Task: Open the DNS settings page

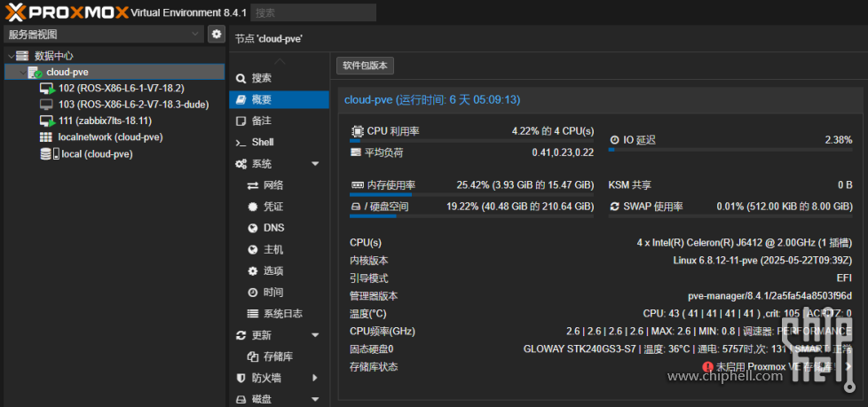Action: click(279, 228)
